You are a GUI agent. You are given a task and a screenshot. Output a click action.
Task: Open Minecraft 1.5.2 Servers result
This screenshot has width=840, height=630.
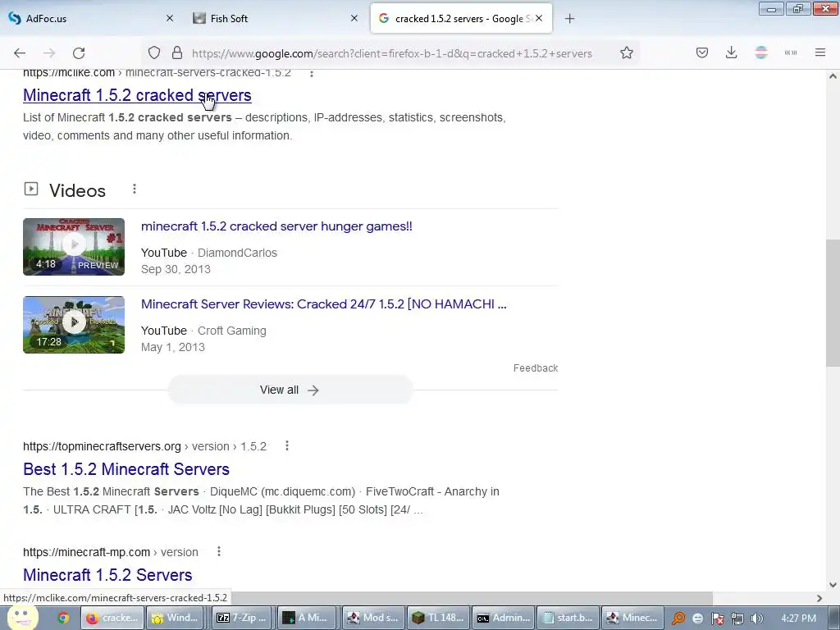[x=107, y=575]
